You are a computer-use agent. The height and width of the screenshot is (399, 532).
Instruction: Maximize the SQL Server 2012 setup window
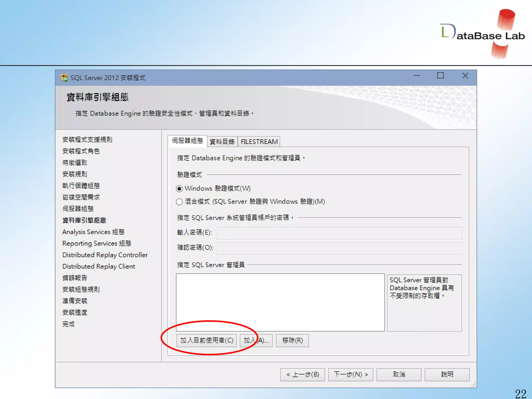[x=440, y=76]
